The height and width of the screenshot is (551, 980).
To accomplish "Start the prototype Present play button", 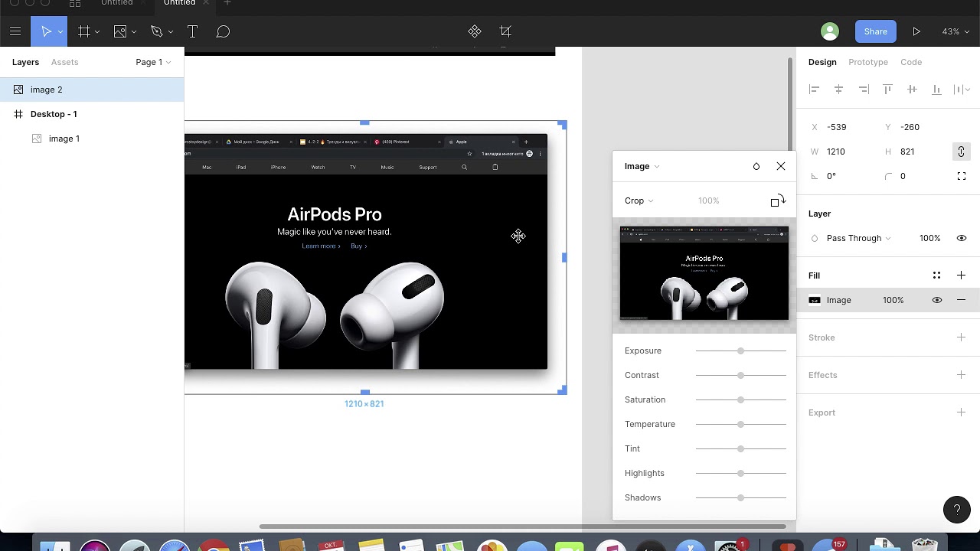I will click(x=916, y=31).
